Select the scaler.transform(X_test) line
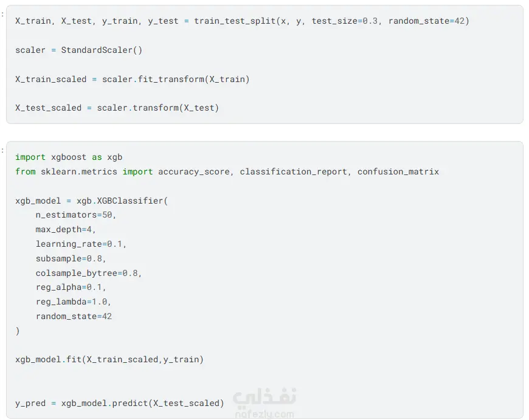The height and width of the screenshot is (420, 529). 117,108
